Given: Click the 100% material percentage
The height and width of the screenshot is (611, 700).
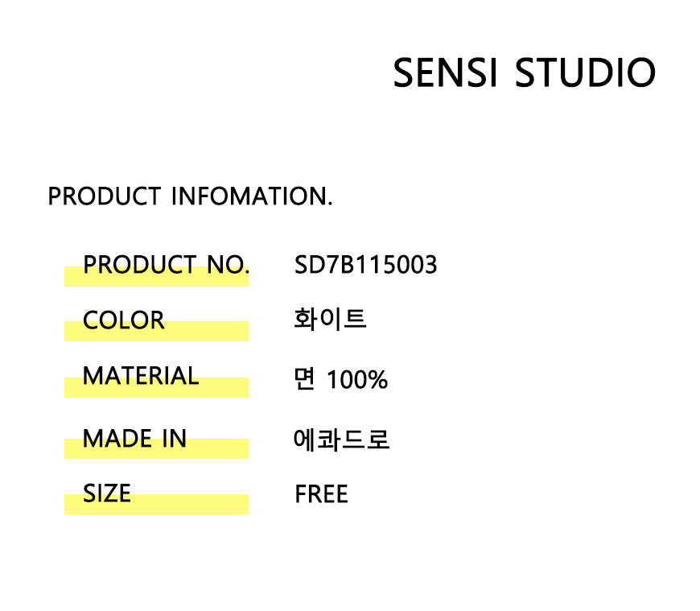Looking at the screenshot, I should click(x=356, y=380).
